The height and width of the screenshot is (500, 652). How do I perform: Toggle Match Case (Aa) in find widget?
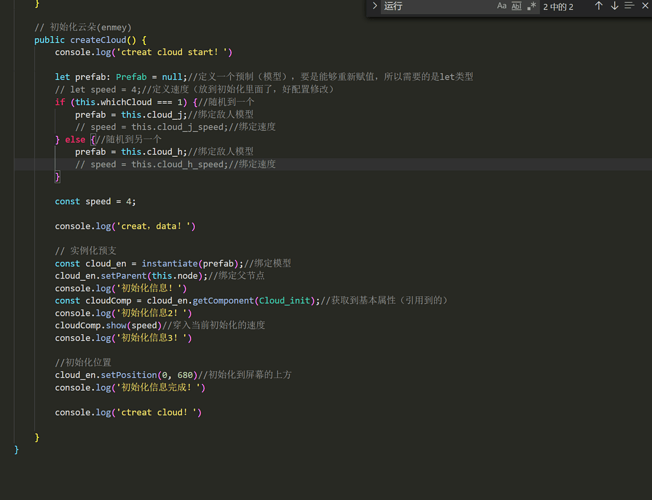pyautogui.click(x=502, y=6)
